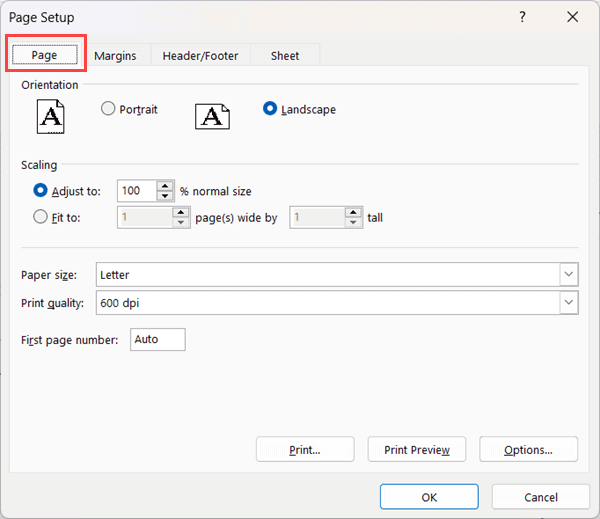
Task: Click the Adjust to percentage input box
Action: click(136, 190)
